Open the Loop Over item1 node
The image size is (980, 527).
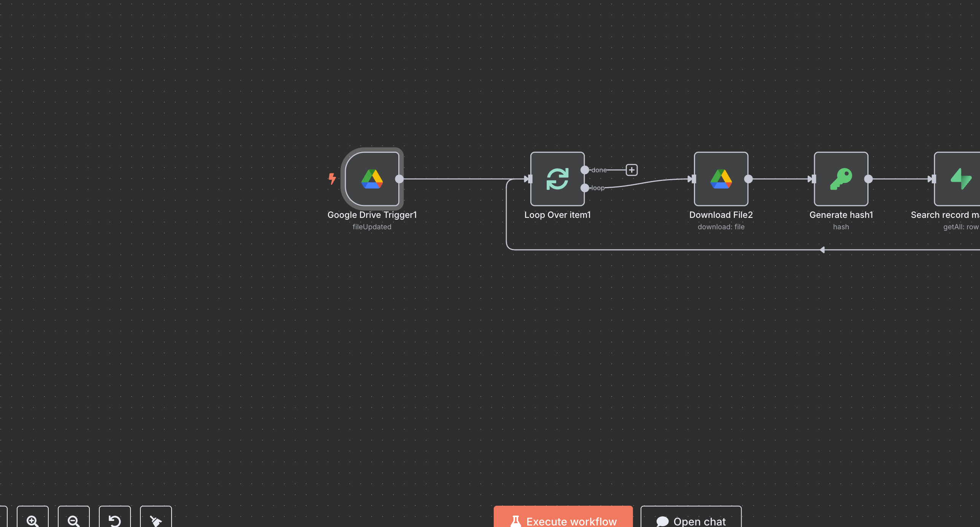[557, 179]
